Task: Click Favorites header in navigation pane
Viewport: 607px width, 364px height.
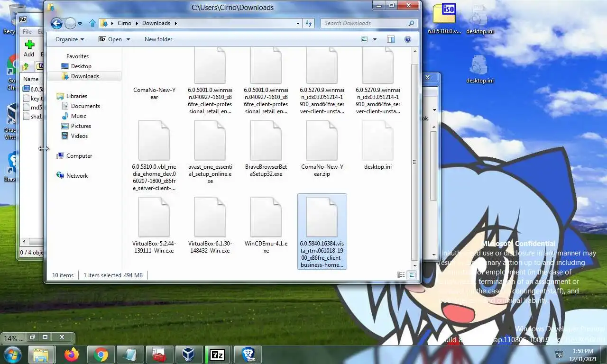Action: pyautogui.click(x=77, y=56)
